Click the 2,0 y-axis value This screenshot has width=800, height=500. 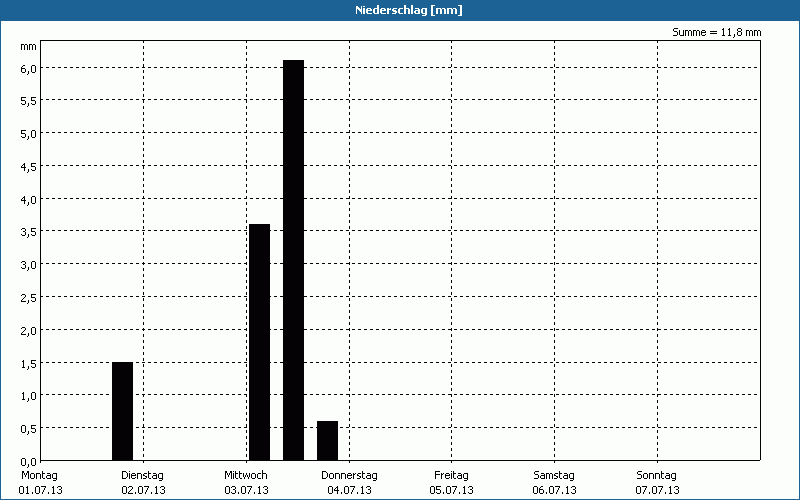pos(29,331)
